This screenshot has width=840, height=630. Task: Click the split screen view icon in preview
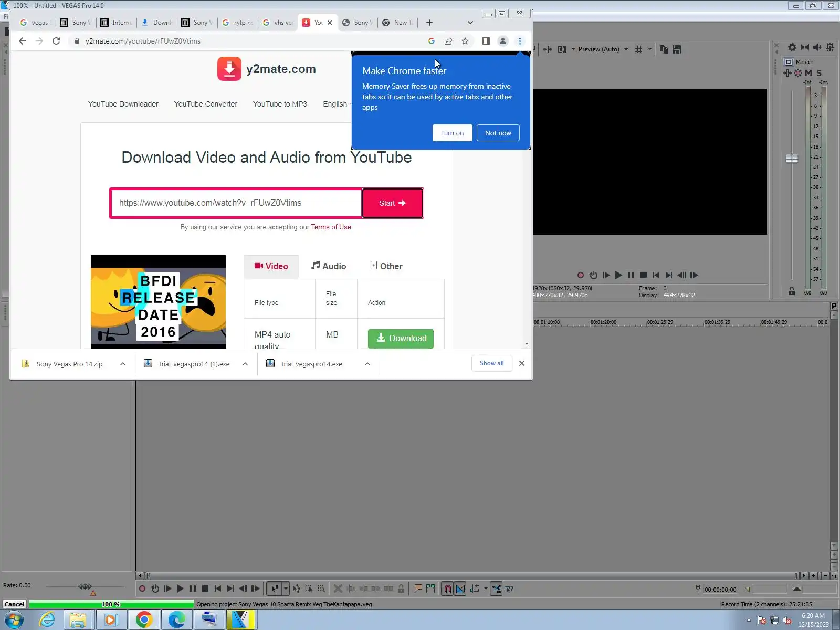pos(562,49)
